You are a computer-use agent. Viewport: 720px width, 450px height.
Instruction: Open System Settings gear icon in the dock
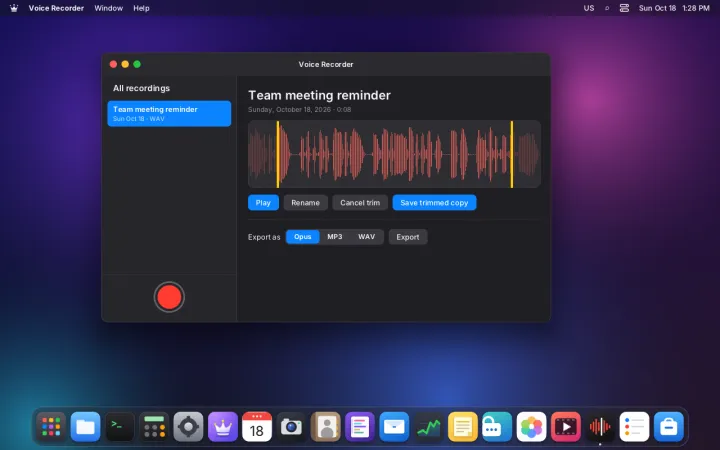pos(188,427)
